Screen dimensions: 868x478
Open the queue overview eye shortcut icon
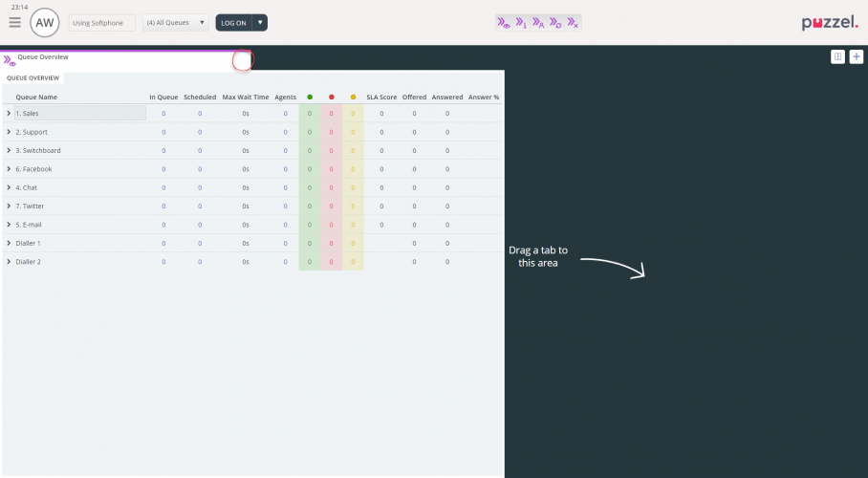click(504, 22)
